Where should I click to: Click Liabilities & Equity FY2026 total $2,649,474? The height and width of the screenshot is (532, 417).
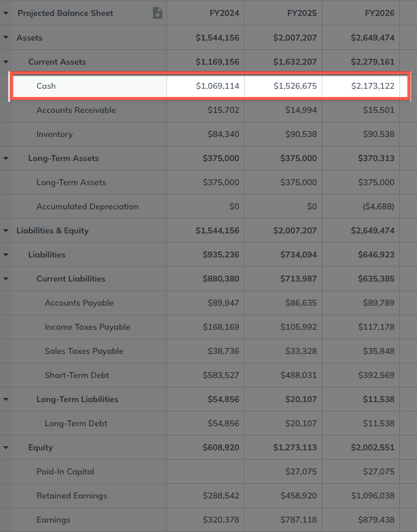[373, 230]
